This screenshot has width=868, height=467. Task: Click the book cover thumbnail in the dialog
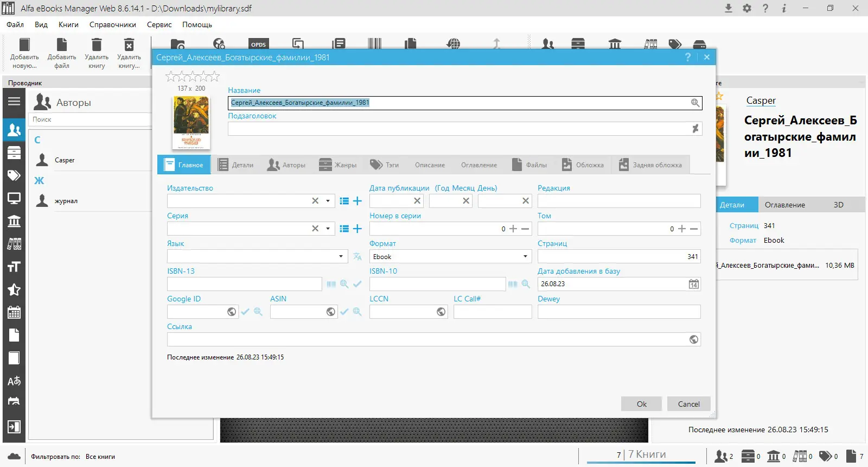pos(191,123)
